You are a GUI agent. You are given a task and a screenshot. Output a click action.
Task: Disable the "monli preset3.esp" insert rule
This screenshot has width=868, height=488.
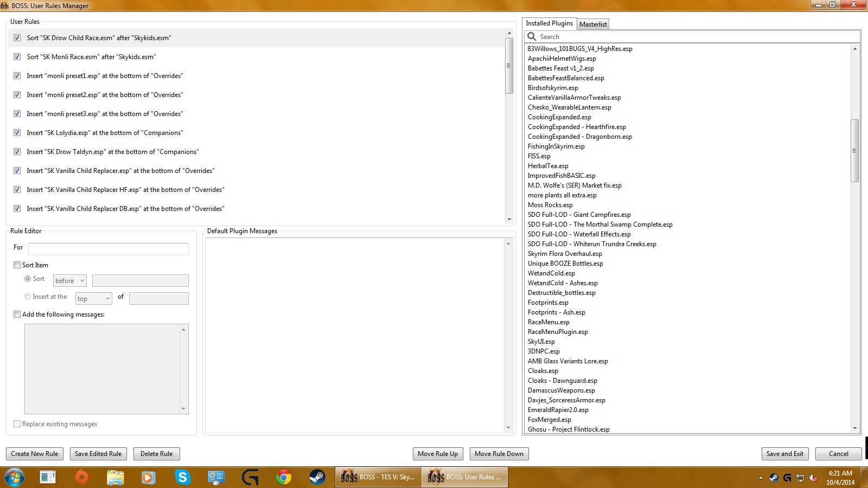pyautogui.click(x=17, y=114)
